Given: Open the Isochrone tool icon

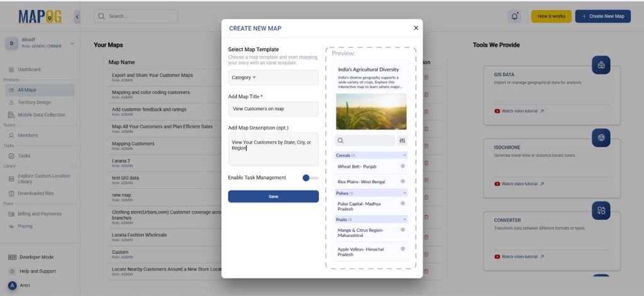Looking at the screenshot, I should (x=601, y=137).
